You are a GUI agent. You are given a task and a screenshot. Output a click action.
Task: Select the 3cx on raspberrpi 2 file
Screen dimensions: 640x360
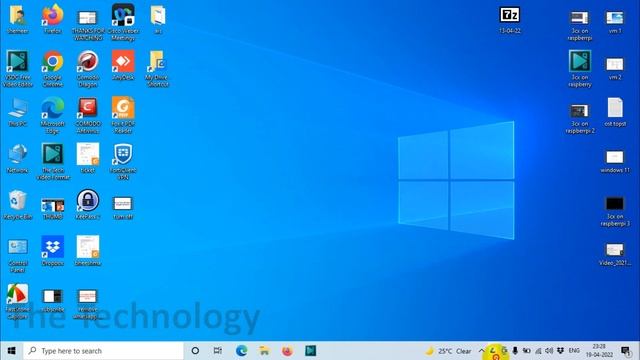[x=580, y=118]
